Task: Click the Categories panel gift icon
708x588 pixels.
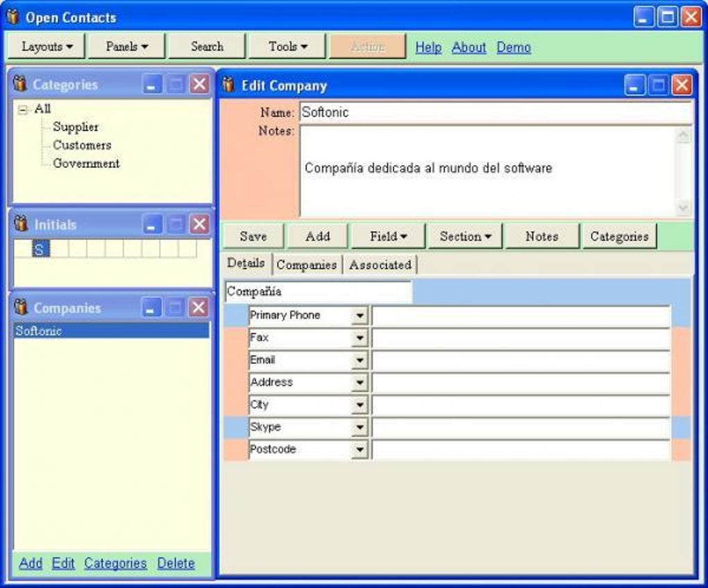Action: tap(20, 83)
